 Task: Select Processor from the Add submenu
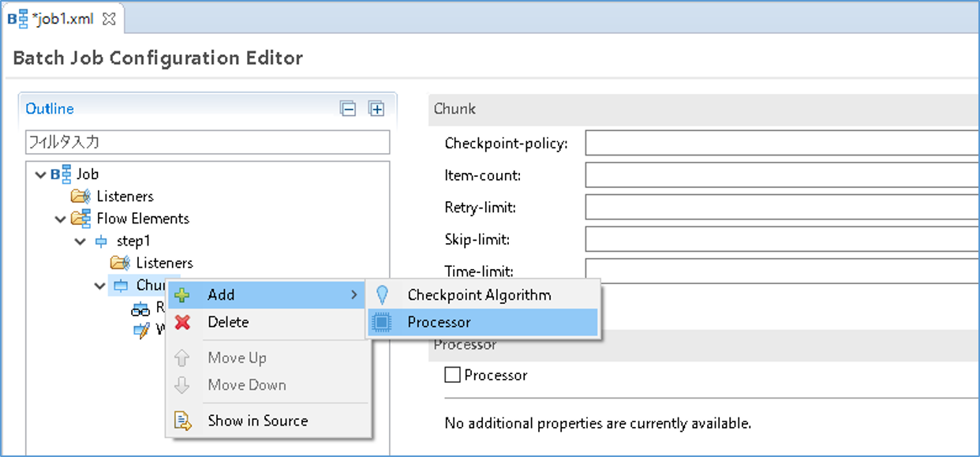(x=439, y=322)
